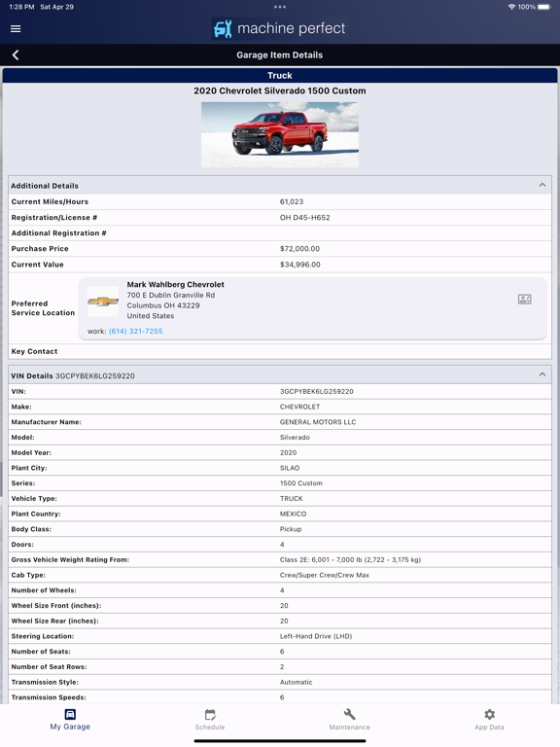Image resolution: width=560 pixels, height=747 pixels.
Task: Open the three-dot multitasking menu
Action: pos(280,7)
